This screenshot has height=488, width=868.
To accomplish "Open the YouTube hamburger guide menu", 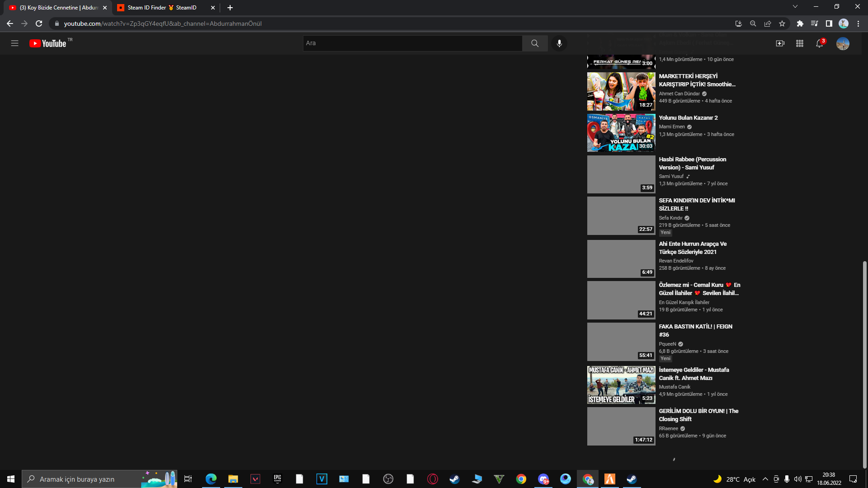I will [14, 43].
